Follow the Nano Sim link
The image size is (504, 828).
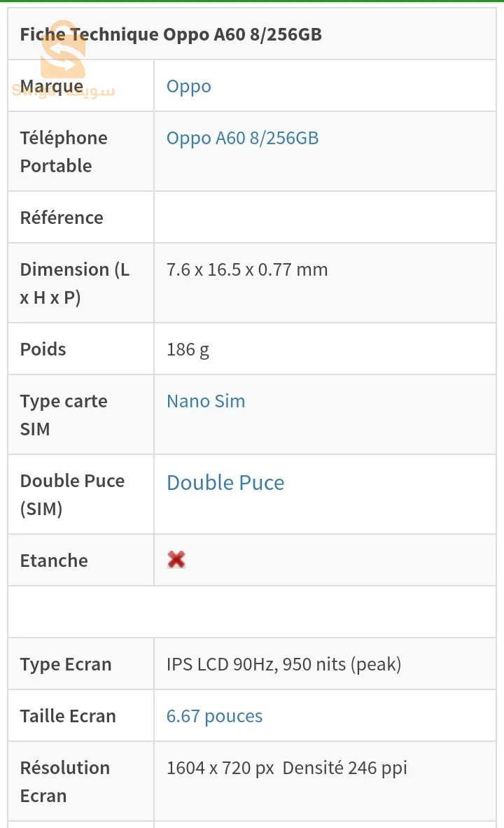(x=206, y=401)
